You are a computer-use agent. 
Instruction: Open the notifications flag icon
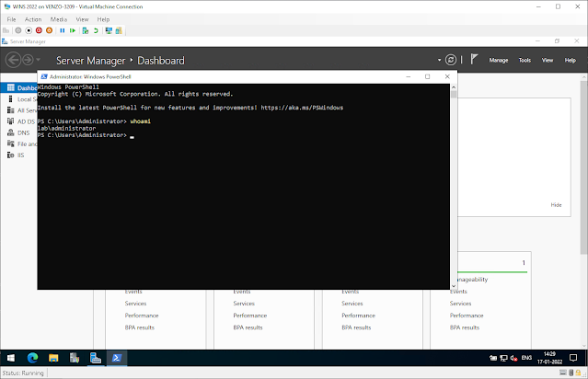[x=474, y=59]
